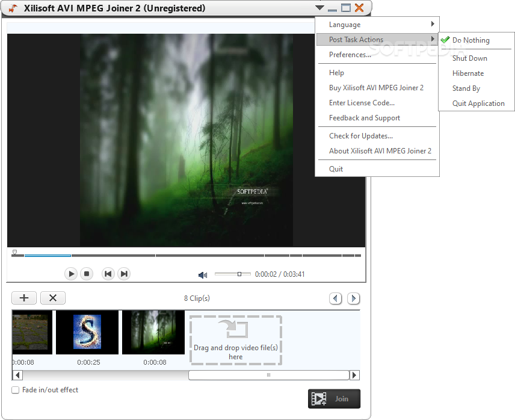This screenshot has width=515, height=420.
Task: Open the title bar menu dropdown arrow
Action: coord(319,8)
